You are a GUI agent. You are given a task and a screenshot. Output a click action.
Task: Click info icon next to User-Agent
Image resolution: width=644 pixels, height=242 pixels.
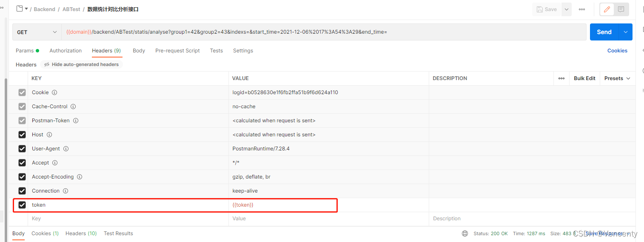click(x=66, y=149)
